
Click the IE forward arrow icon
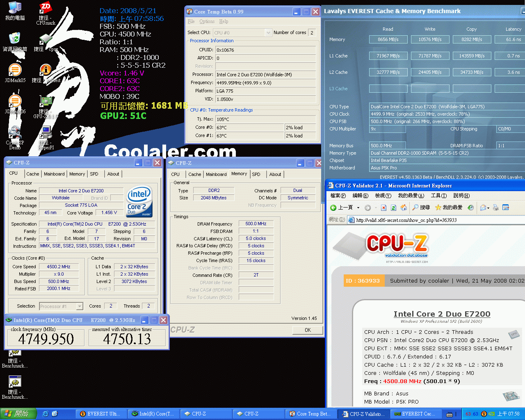pyautogui.click(x=367, y=208)
